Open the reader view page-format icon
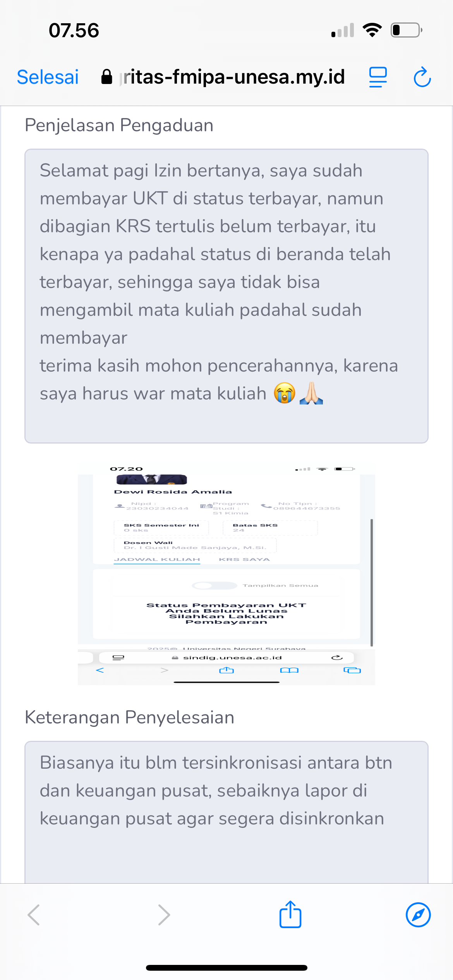Viewport: 453px width, 980px height. (378, 77)
